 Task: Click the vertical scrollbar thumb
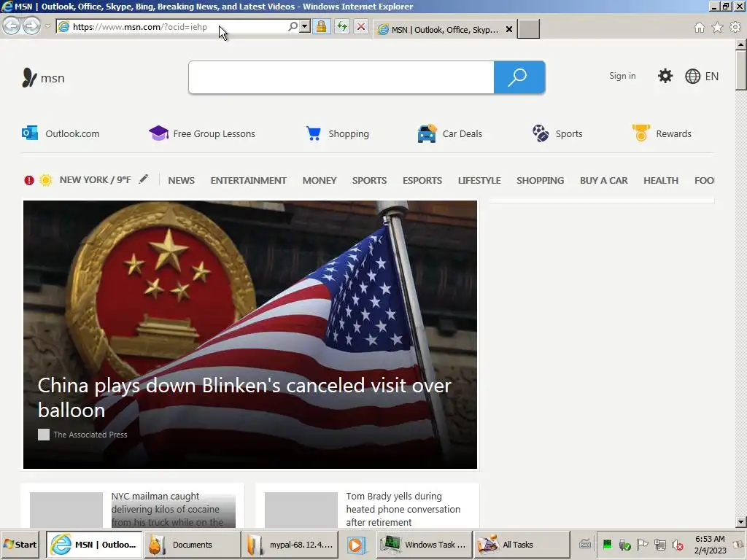(740, 70)
